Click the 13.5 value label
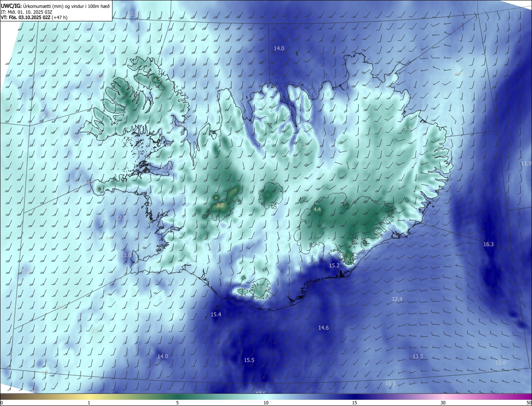 [x=418, y=357]
